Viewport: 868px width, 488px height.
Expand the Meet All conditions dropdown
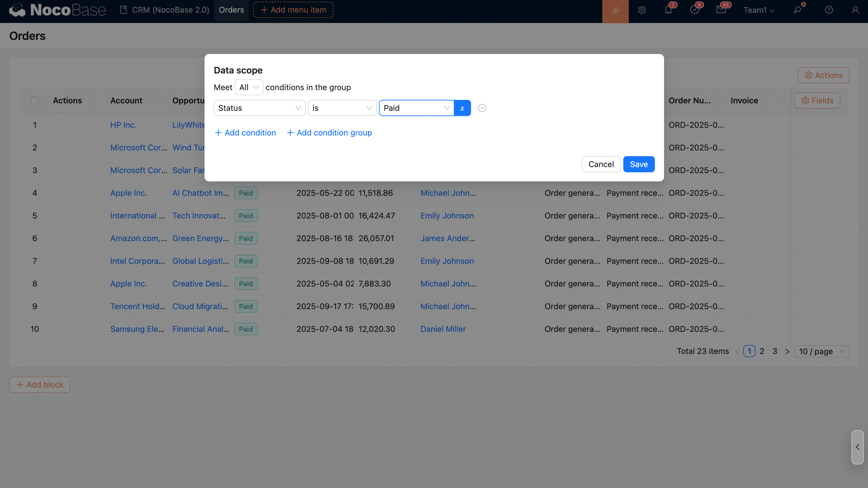(249, 88)
